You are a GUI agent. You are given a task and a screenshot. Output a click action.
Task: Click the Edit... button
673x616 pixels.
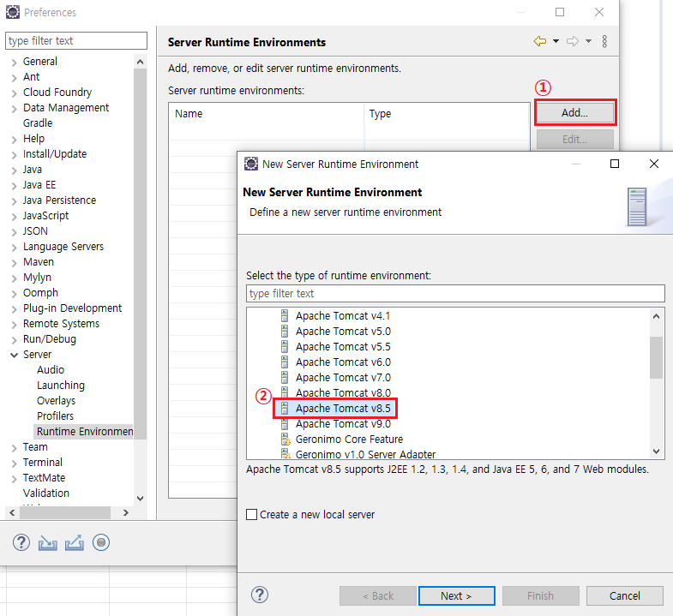point(575,140)
